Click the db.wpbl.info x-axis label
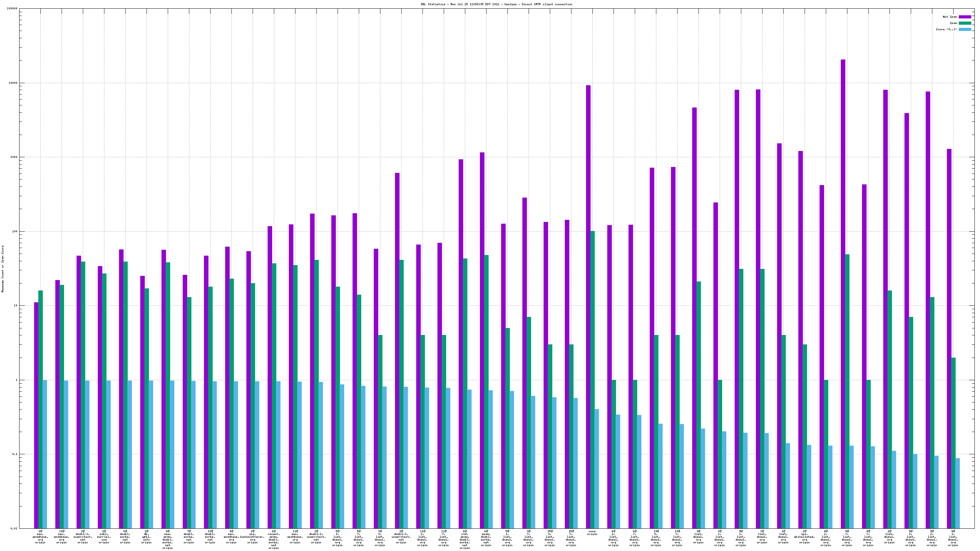This screenshot has width=980, height=551. point(147,536)
